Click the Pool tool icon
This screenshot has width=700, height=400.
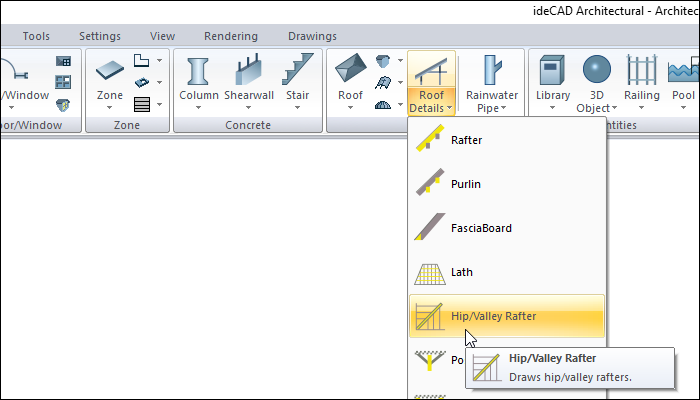[683, 72]
